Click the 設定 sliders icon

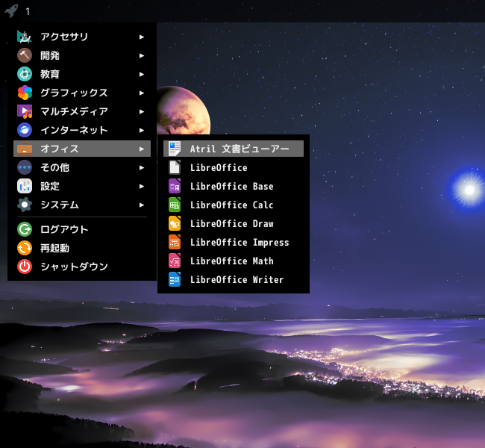point(25,186)
